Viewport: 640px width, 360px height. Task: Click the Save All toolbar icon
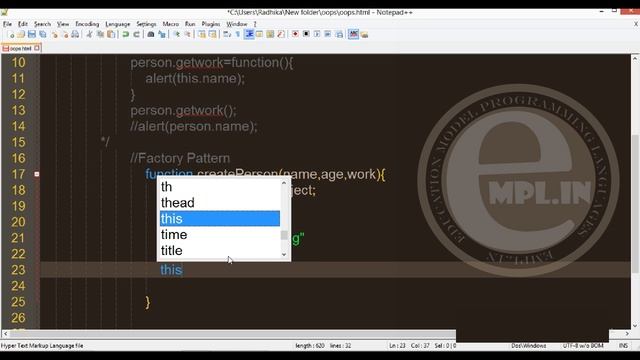[x=42, y=35]
